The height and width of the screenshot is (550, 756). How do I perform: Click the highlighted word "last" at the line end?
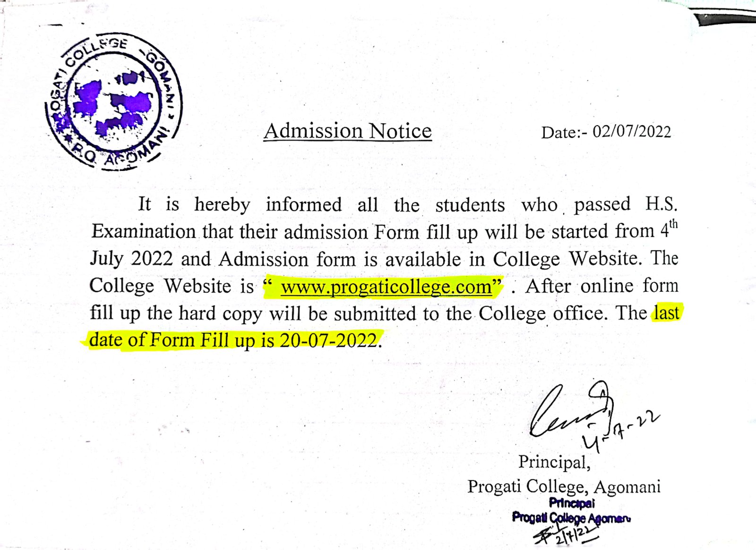point(666,313)
